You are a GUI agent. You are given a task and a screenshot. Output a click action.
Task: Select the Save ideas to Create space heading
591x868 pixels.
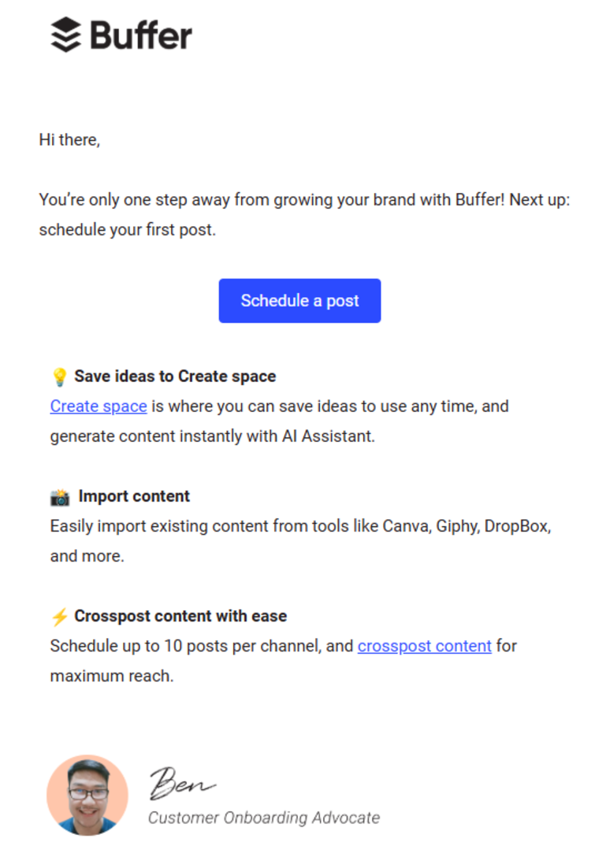(x=175, y=377)
